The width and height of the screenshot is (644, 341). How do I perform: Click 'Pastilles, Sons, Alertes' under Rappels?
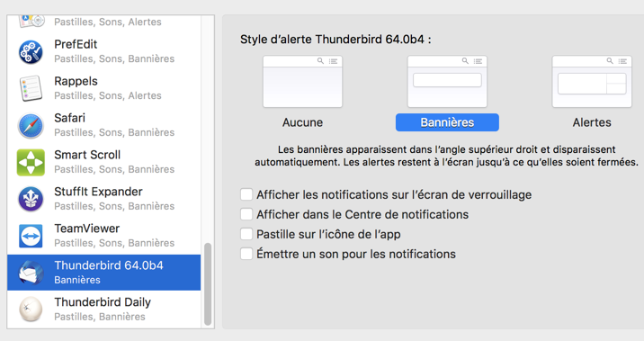[x=108, y=95]
